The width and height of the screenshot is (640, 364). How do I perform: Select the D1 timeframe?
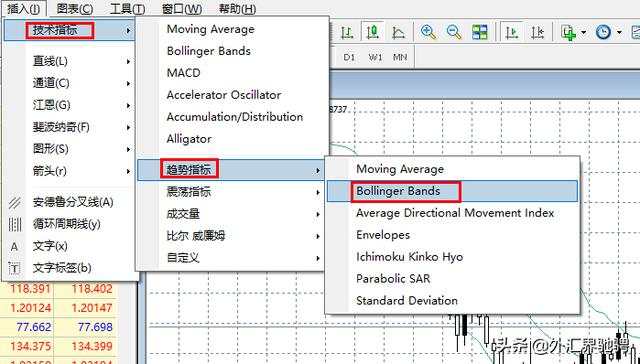349,57
